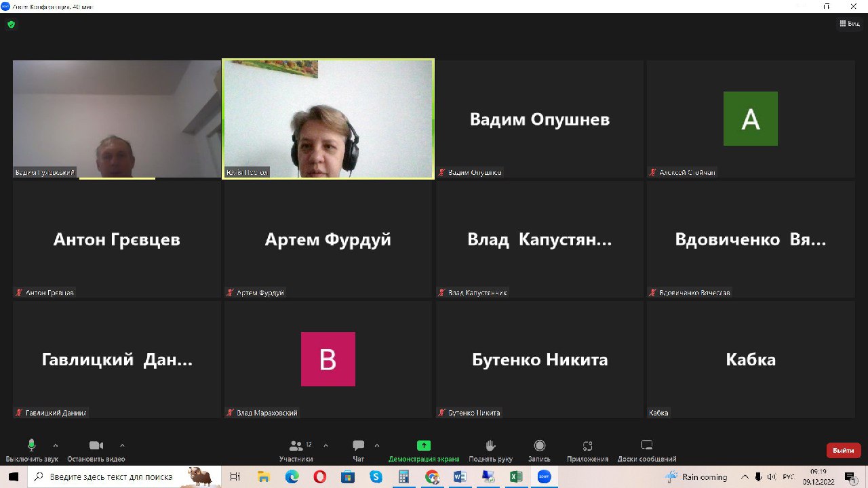
Task: Select the Вадим Опушнев participant tile
Action: coord(540,119)
